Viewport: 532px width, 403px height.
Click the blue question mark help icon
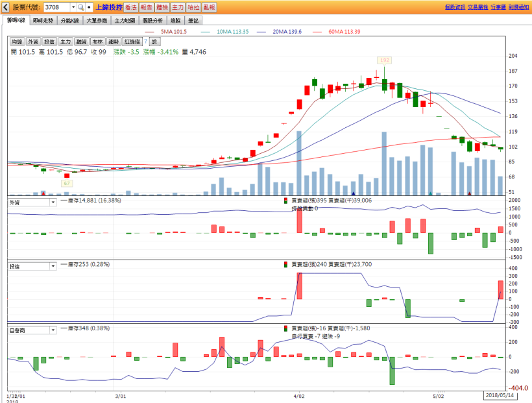click(x=145, y=42)
